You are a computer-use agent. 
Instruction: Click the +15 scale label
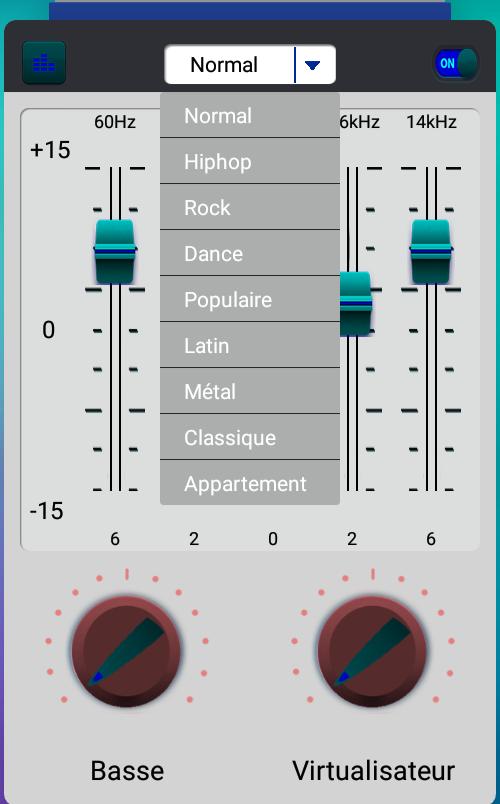pos(50,150)
